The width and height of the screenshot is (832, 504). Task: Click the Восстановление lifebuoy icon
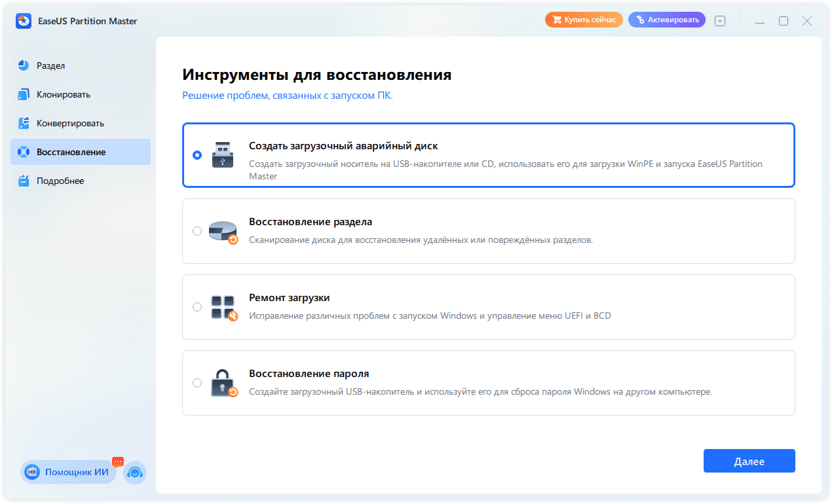point(24,152)
